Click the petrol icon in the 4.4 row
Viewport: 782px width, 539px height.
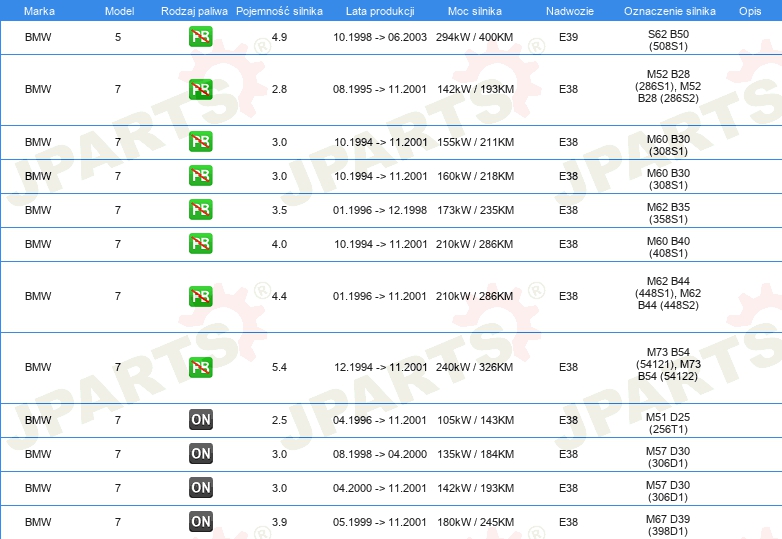pos(200,296)
